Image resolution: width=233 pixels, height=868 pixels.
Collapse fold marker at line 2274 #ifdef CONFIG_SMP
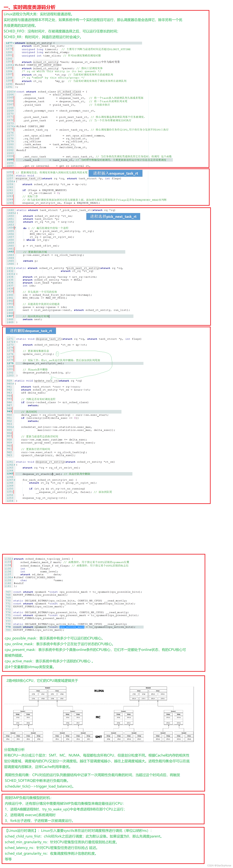point(15,126)
